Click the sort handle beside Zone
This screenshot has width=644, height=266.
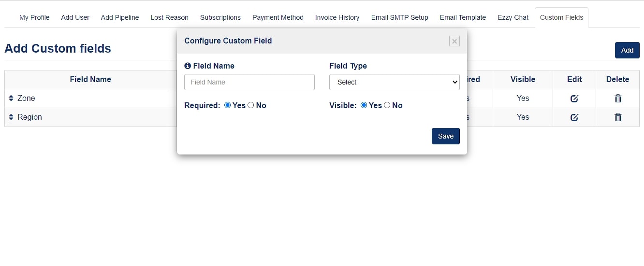[11, 98]
